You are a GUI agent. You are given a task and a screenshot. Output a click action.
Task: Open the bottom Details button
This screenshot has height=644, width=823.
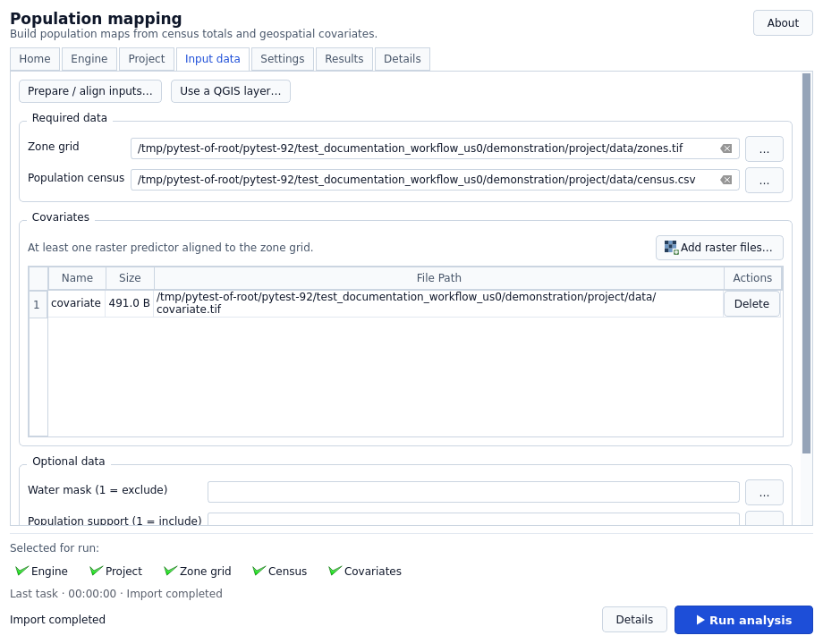[634, 620]
